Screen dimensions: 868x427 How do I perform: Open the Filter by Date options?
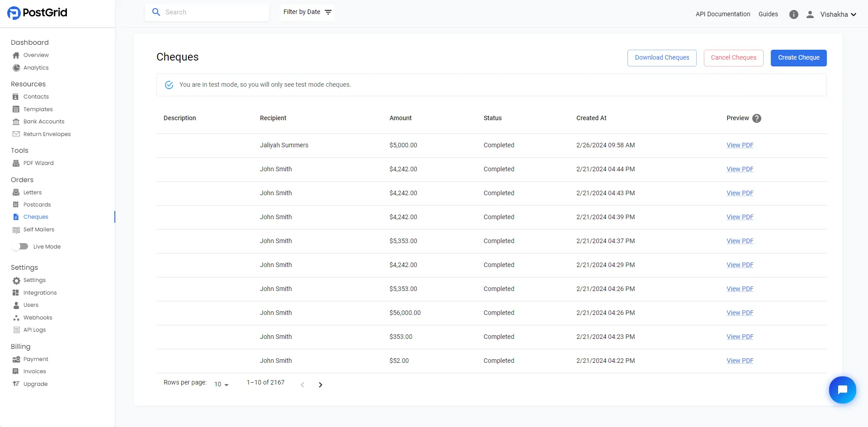click(x=307, y=12)
